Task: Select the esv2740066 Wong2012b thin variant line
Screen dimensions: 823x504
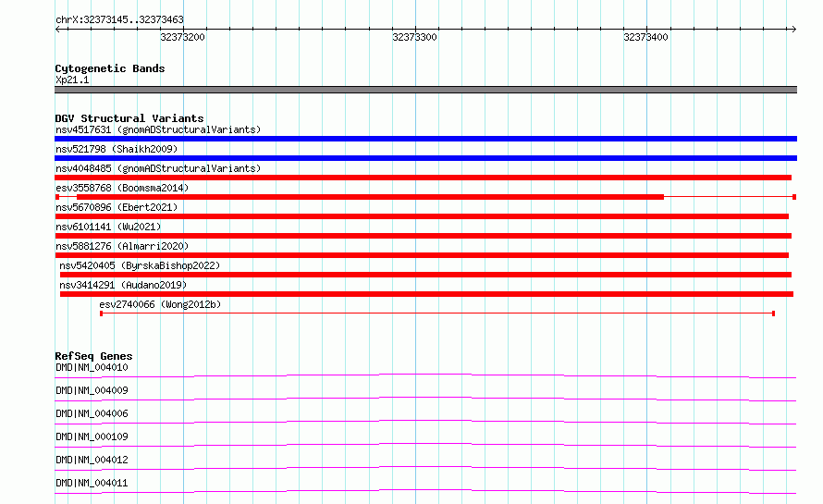Action: (437, 313)
